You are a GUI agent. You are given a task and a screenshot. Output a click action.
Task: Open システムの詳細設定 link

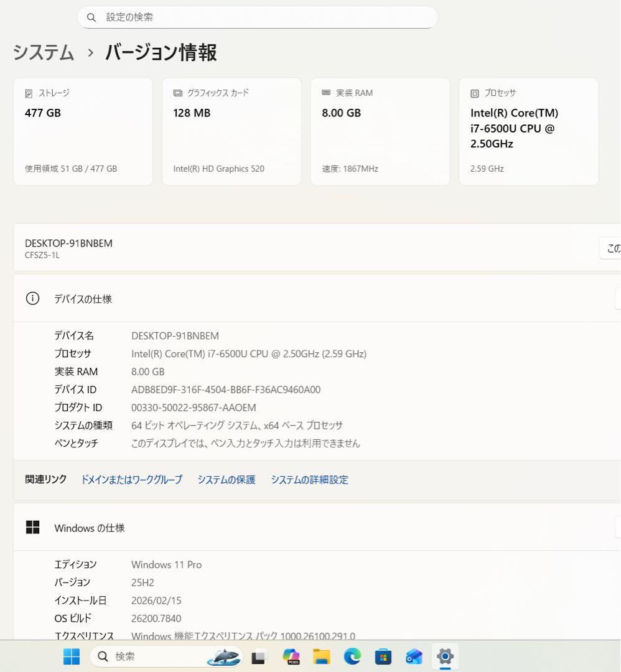pyautogui.click(x=309, y=480)
